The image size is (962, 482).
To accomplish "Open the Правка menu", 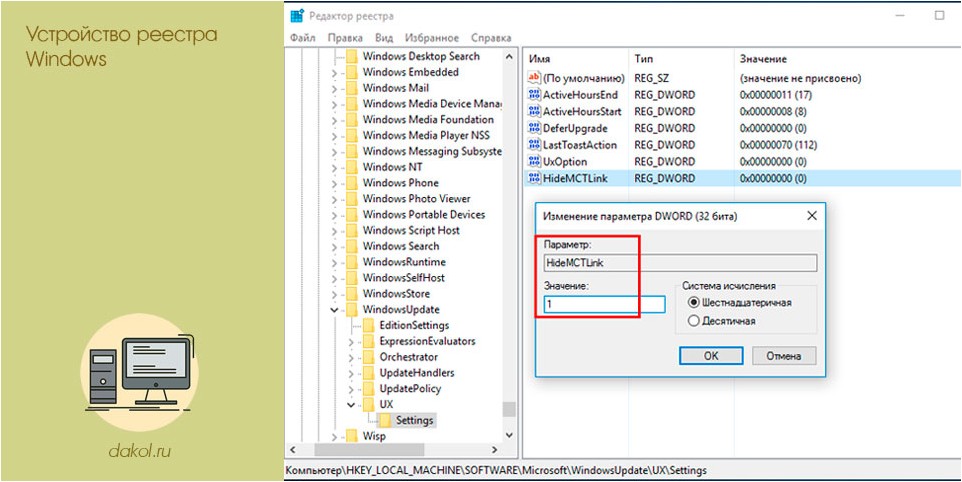I will [x=345, y=38].
